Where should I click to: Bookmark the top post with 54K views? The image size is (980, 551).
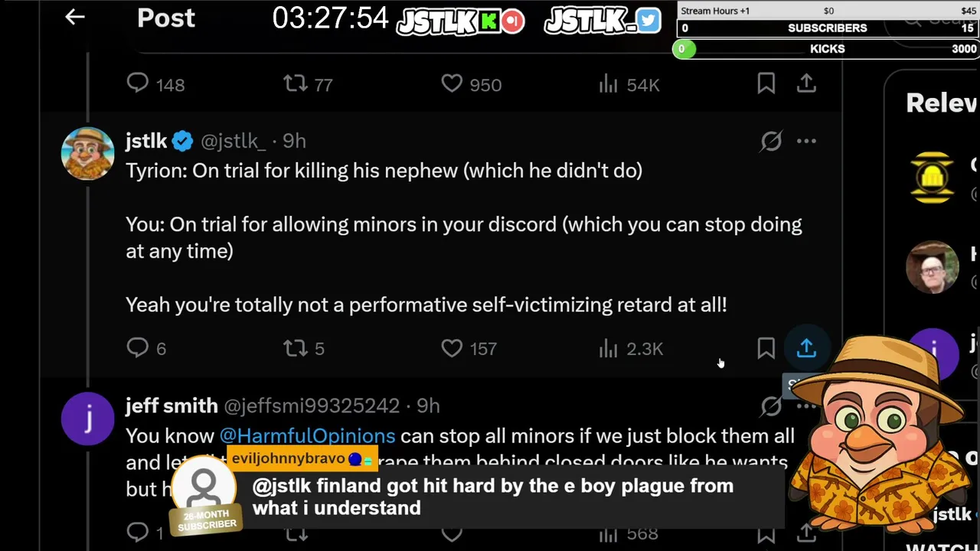pyautogui.click(x=766, y=83)
